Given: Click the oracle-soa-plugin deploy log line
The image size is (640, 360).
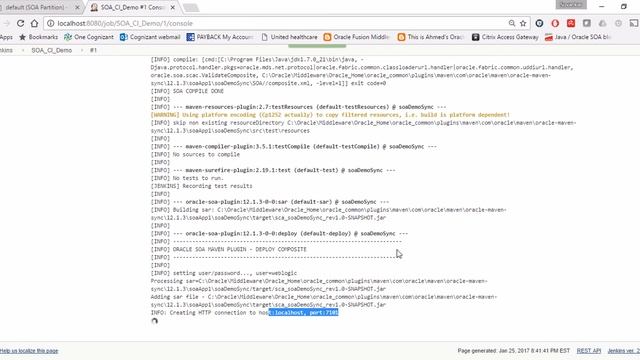Looking at the screenshot, I should [279, 233].
